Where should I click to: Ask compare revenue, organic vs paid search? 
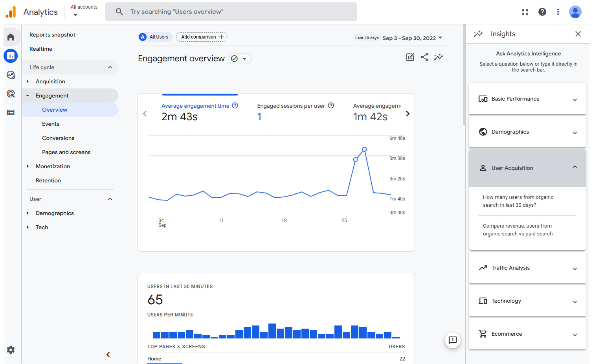click(518, 230)
